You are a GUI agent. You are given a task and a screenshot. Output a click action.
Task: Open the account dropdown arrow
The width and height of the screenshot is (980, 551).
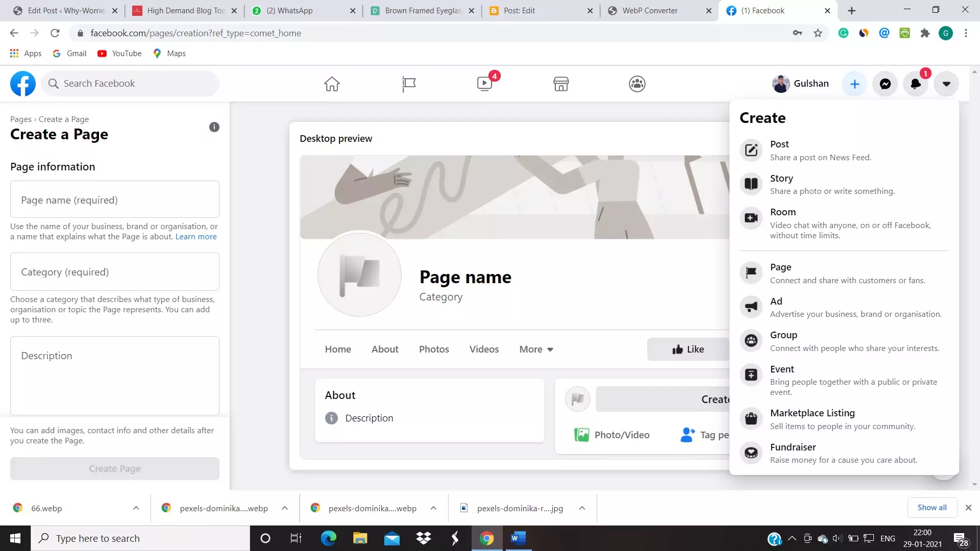(x=946, y=84)
